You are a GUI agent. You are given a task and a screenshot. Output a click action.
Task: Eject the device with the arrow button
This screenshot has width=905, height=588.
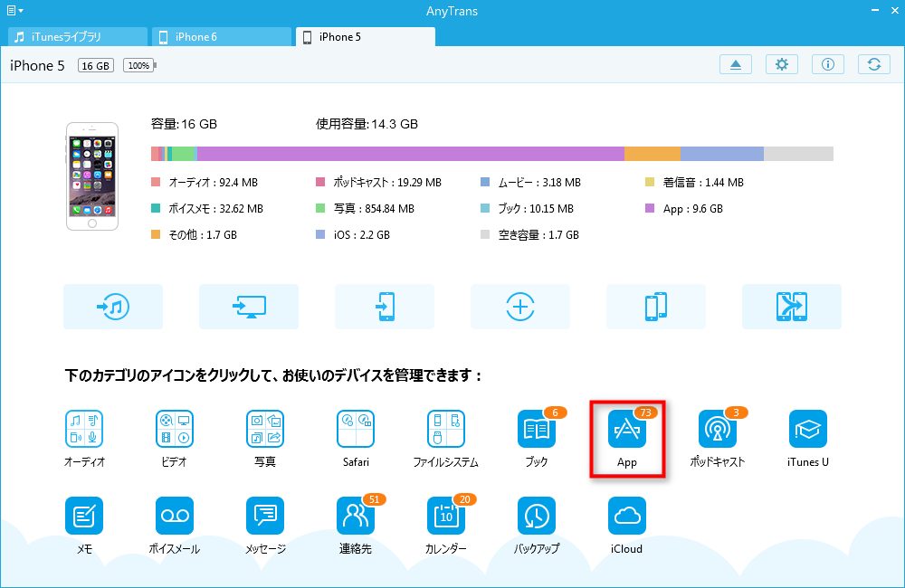pyautogui.click(x=735, y=64)
